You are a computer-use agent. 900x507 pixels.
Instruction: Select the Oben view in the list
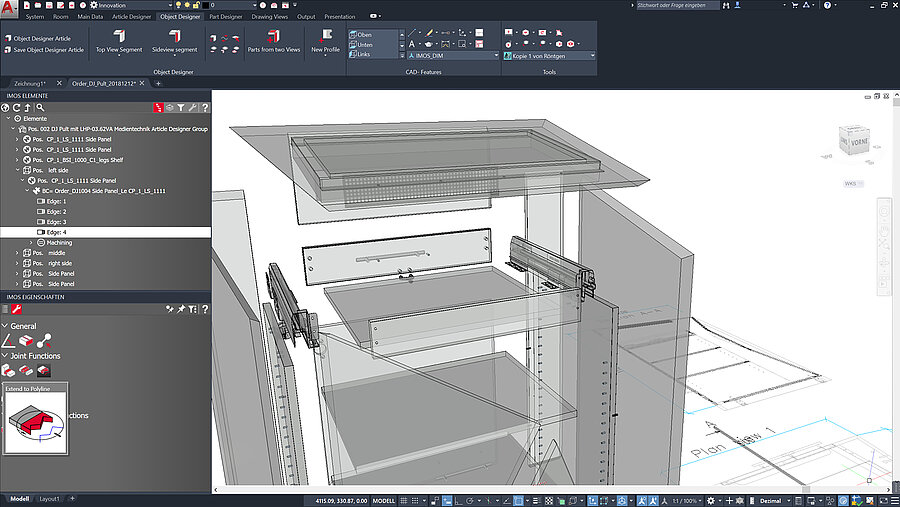[x=364, y=34]
